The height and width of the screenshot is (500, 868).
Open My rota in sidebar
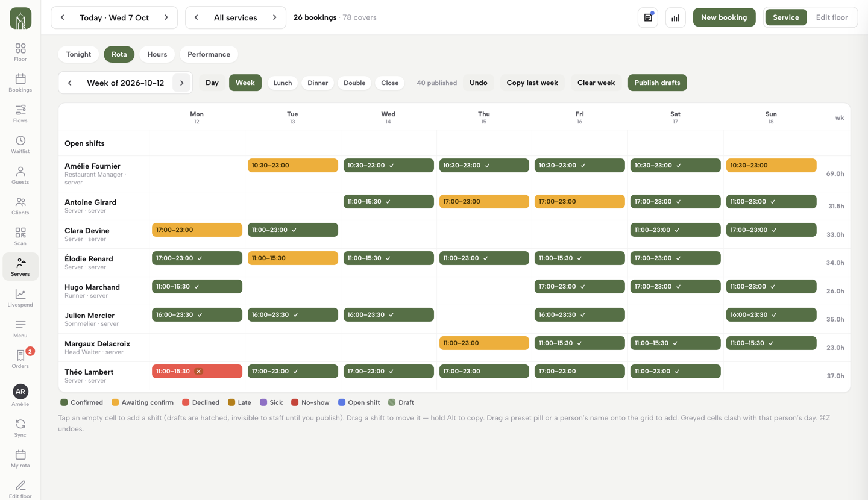pos(20,458)
